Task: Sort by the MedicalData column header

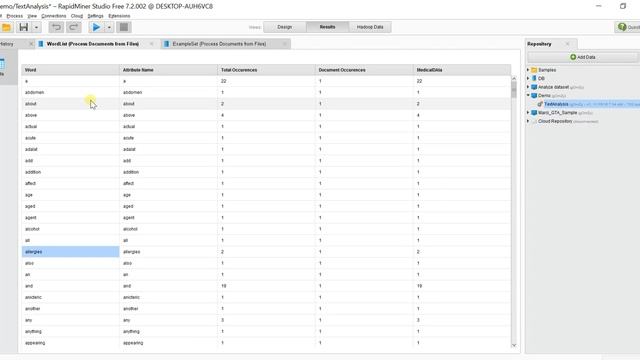Action: pos(462,70)
